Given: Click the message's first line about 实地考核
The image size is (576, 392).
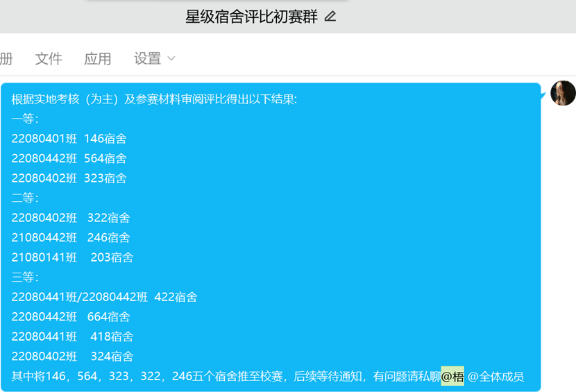Looking at the screenshot, I should coord(154,99).
